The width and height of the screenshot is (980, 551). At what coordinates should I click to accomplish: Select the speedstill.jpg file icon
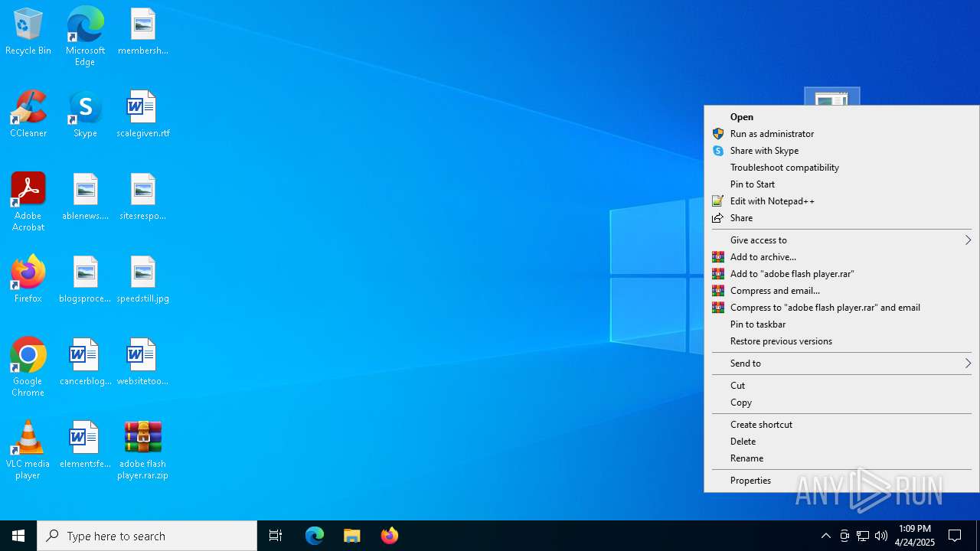click(x=143, y=279)
